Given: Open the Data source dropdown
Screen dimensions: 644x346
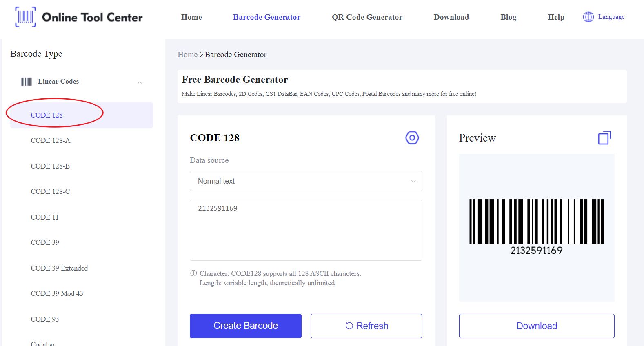Looking at the screenshot, I should click(306, 181).
